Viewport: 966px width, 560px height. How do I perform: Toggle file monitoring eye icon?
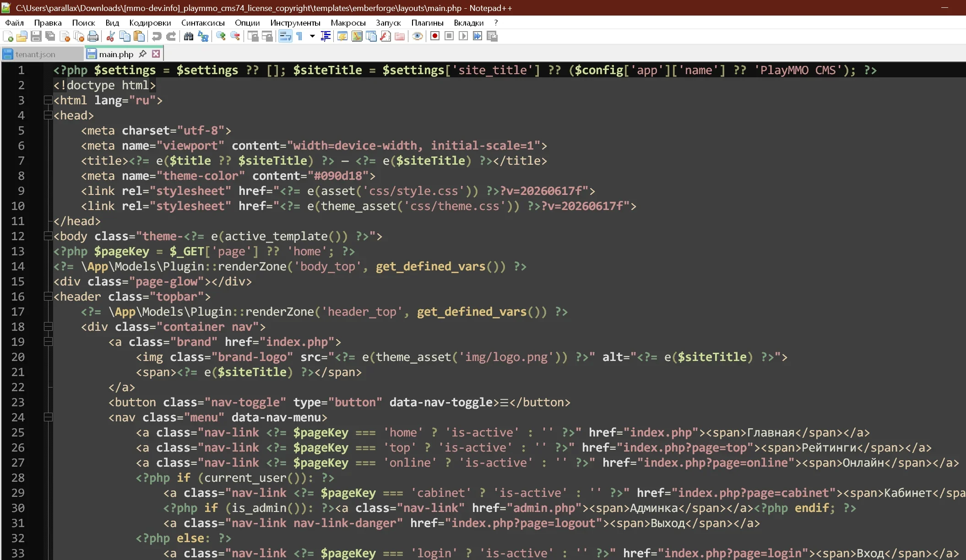click(x=417, y=37)
